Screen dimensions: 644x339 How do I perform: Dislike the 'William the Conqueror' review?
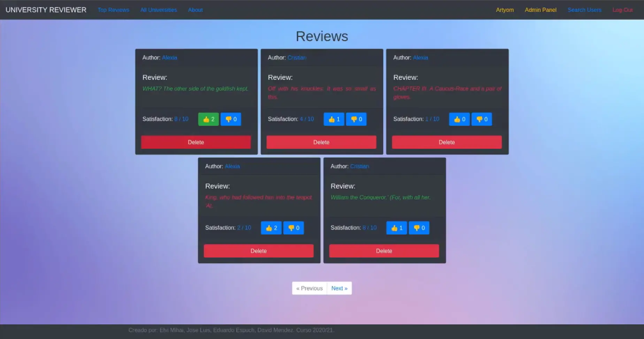pyautogui.click(x=419, y=228)
